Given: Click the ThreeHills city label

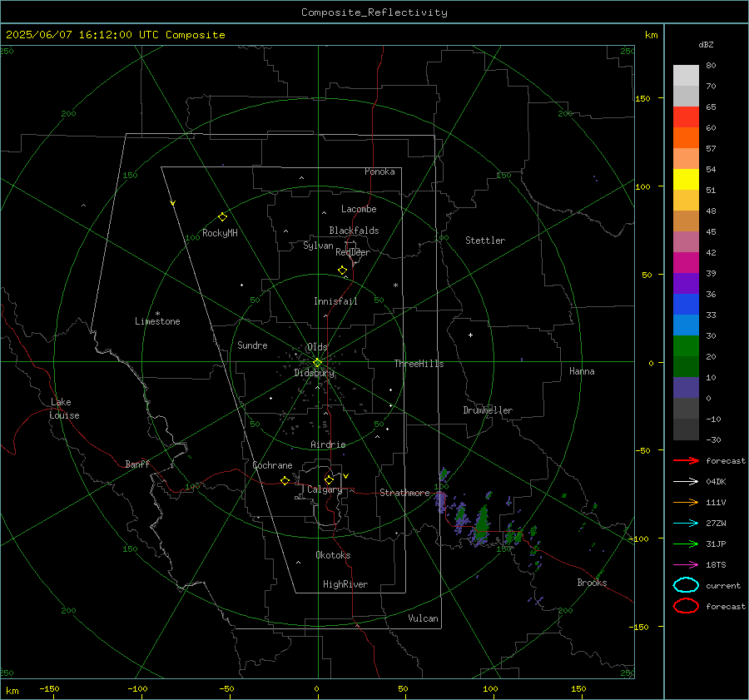Looking at the screenshot, I should point(419,364).
